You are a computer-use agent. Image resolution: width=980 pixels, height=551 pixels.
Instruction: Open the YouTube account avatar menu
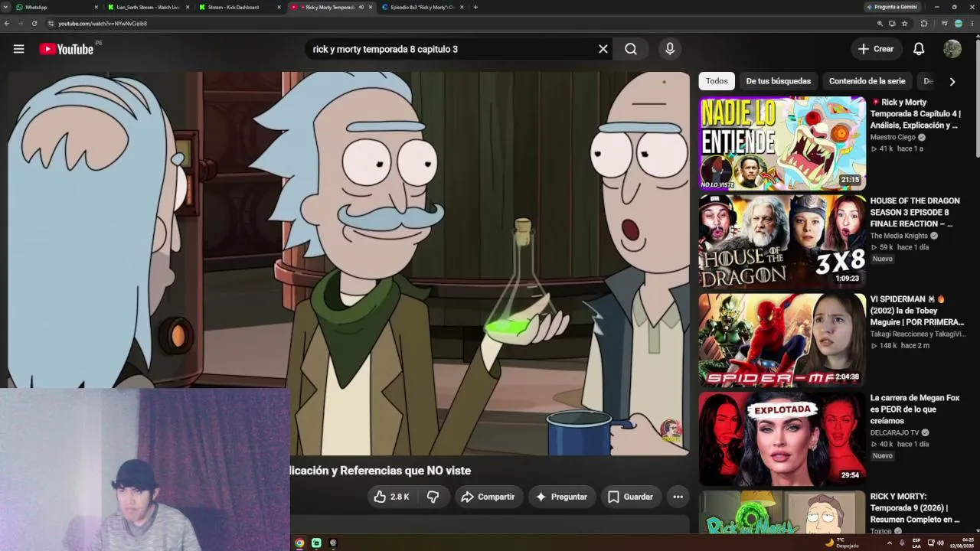[x=952, y=49]
